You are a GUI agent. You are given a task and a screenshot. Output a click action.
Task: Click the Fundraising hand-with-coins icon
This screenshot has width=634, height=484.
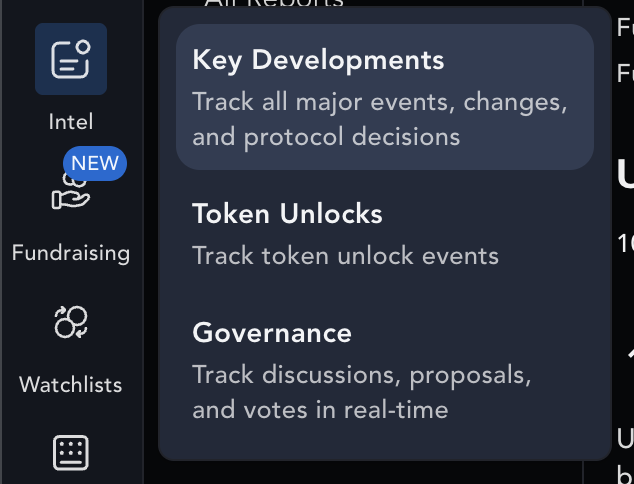(71, 192)
